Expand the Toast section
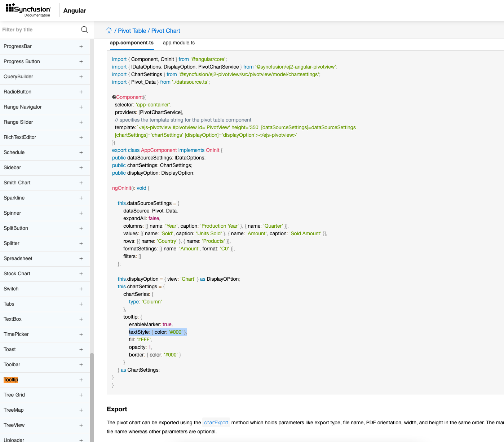This screenshot has width=504, height=442. tap(81, 349)
